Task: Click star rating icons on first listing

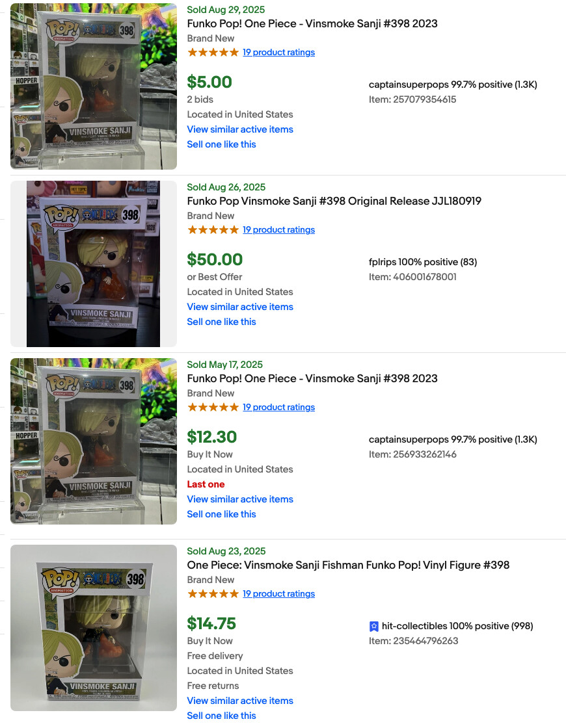Action: [213, 53]
